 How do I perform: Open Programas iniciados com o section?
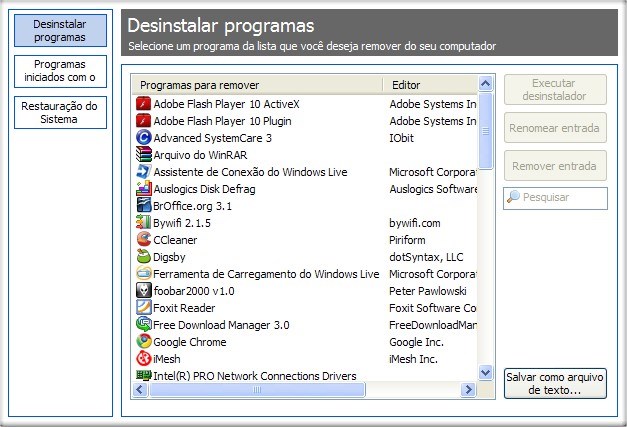click(x=60, y=71)
